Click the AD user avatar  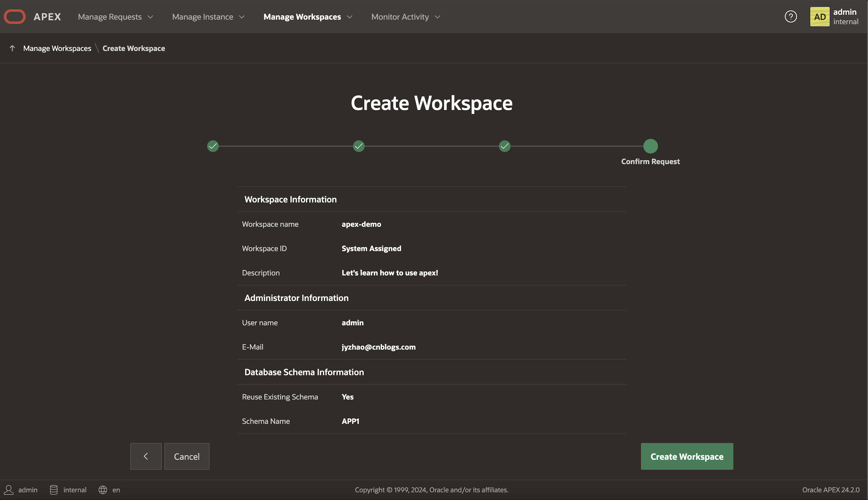coord(819,17)
